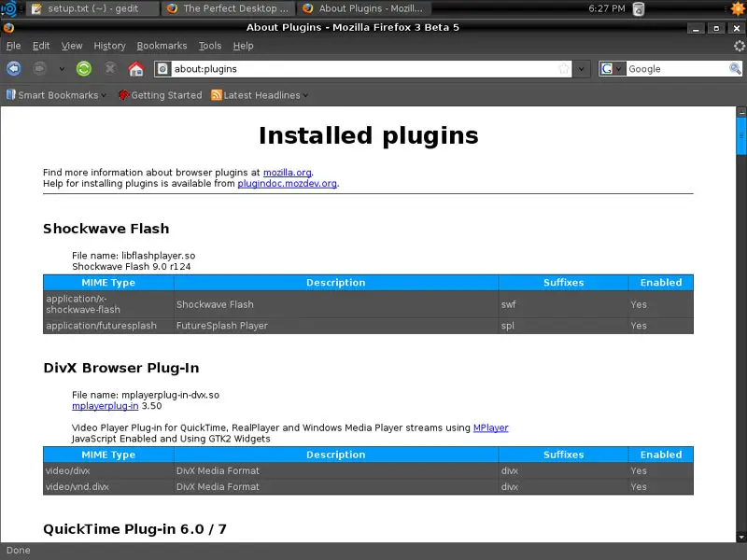Open the MPlayer link

pyautogui.click(x=491, y=427)
